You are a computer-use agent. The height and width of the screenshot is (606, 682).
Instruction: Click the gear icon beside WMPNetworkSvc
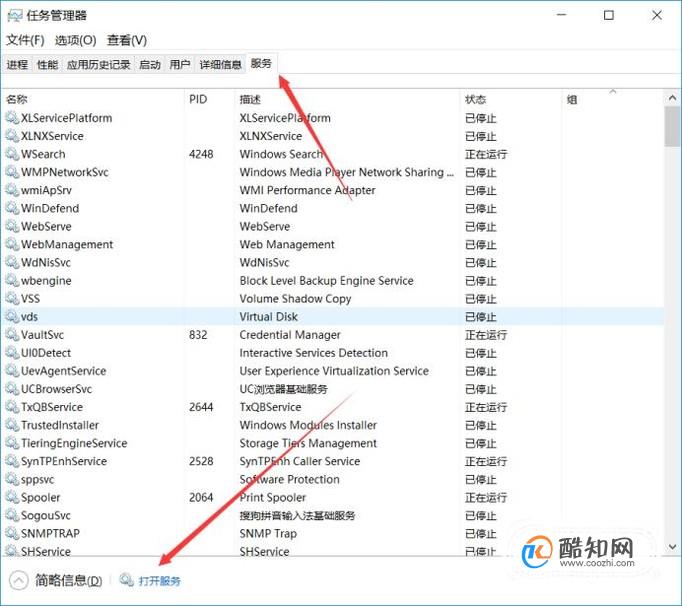(x=12, y=172)
